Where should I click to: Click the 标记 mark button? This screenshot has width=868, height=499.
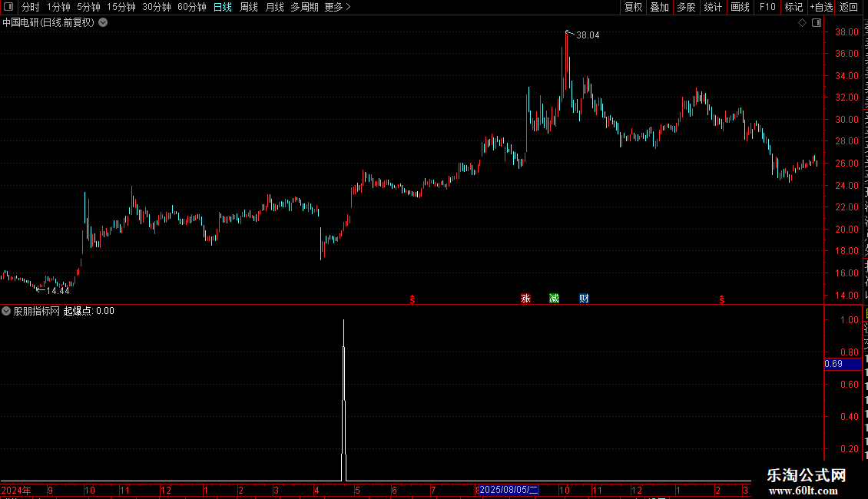coord(793,7)
